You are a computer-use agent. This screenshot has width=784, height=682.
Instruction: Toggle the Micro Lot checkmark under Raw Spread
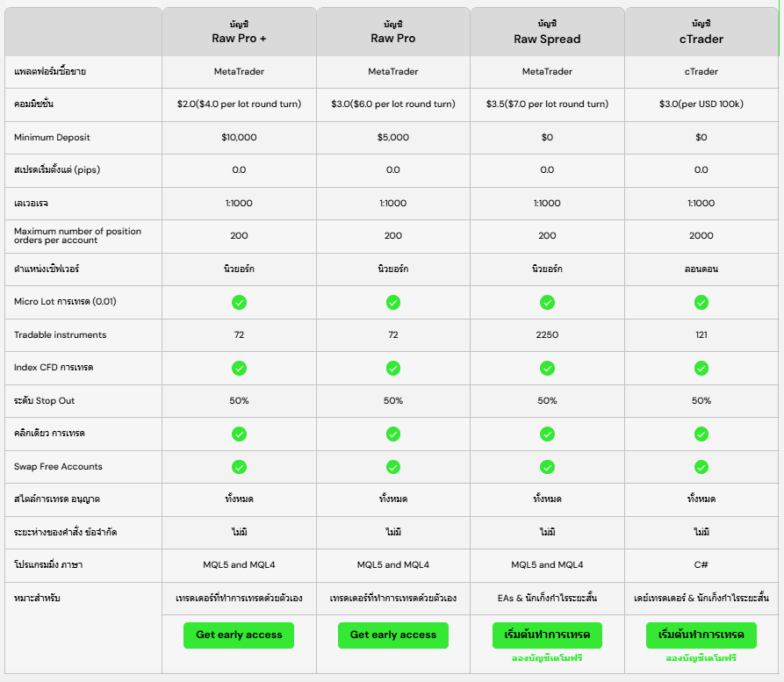pos(547,302)
